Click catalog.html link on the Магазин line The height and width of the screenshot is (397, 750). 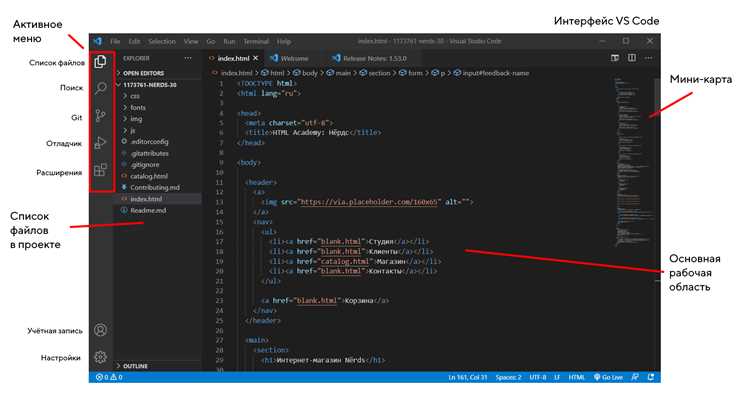(346, 261)
